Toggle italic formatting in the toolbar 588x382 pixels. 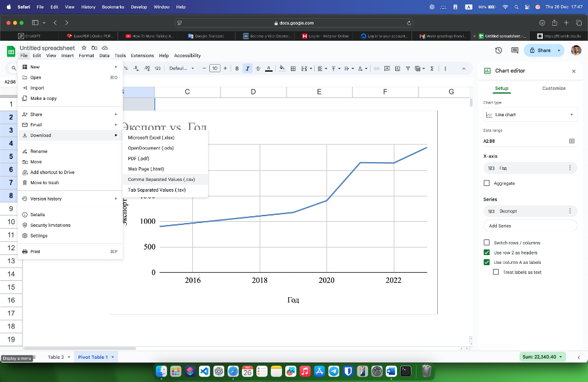click(x=248, y=68)
